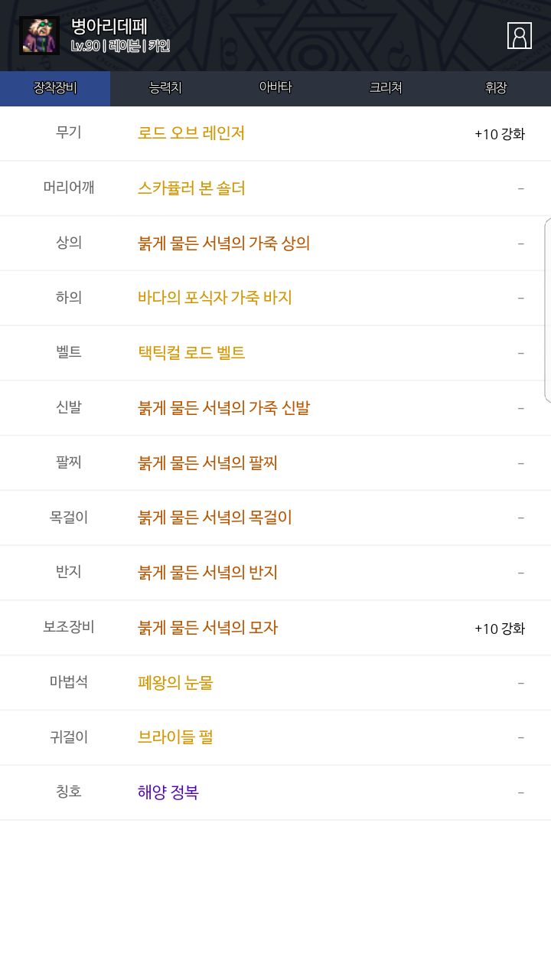Image resolution: width=551 pixels, height=980 pixels.
Task: Select the 장착장비 tab
Action: [x=55, y=88]
